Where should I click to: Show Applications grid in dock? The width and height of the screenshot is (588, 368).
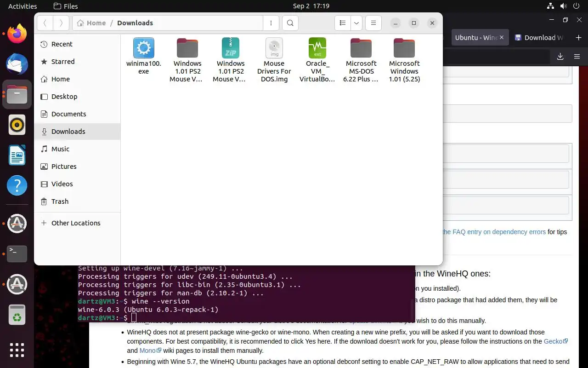[17, 350]
